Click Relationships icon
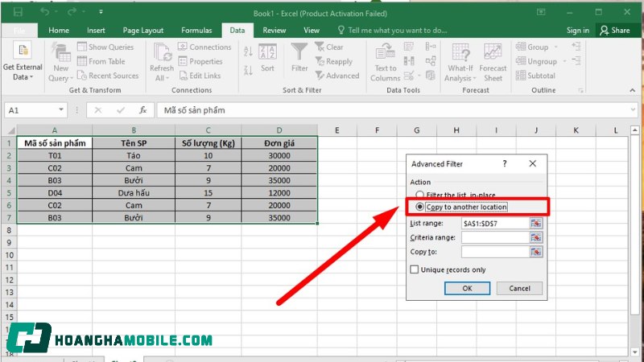Screen dimensions: 644x362 (430, 61)
